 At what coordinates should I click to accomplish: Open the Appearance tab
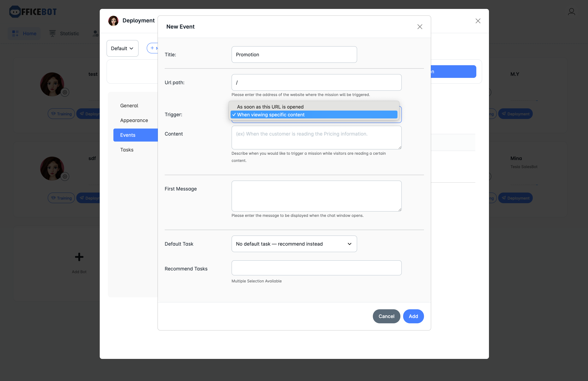pos(134,120)
